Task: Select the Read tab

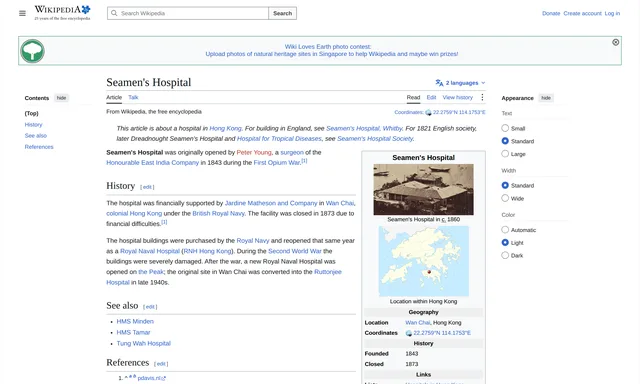Action: pos(413,98)
